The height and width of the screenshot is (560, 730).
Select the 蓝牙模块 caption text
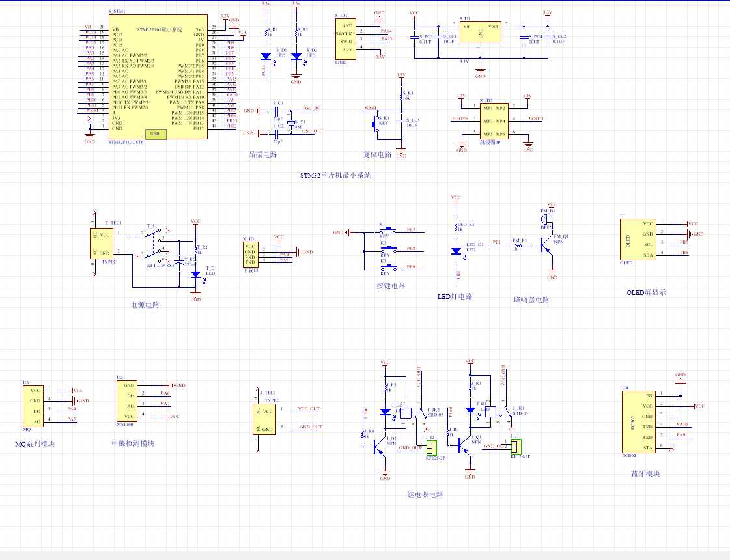point(645,474)
